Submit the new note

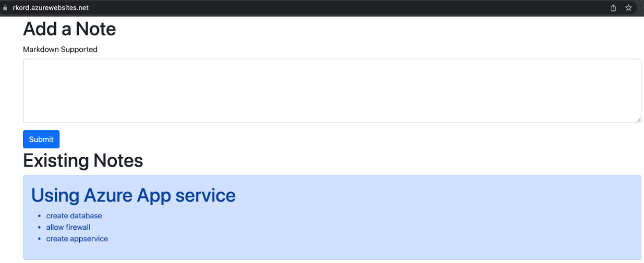[41, 139]
